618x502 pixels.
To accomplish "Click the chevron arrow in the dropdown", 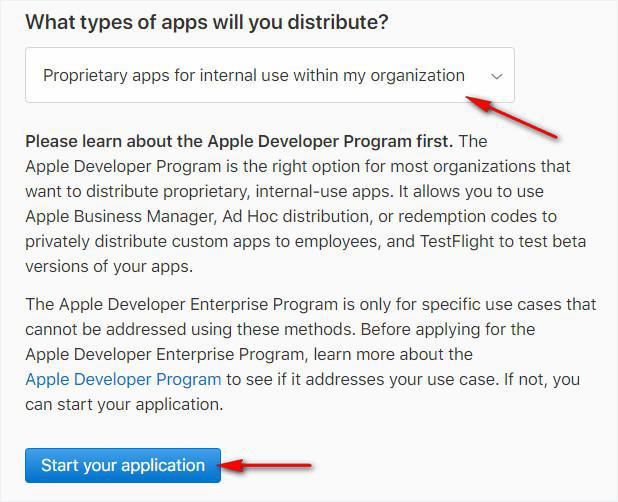I will pyautogui.click(x=496, y=76).
